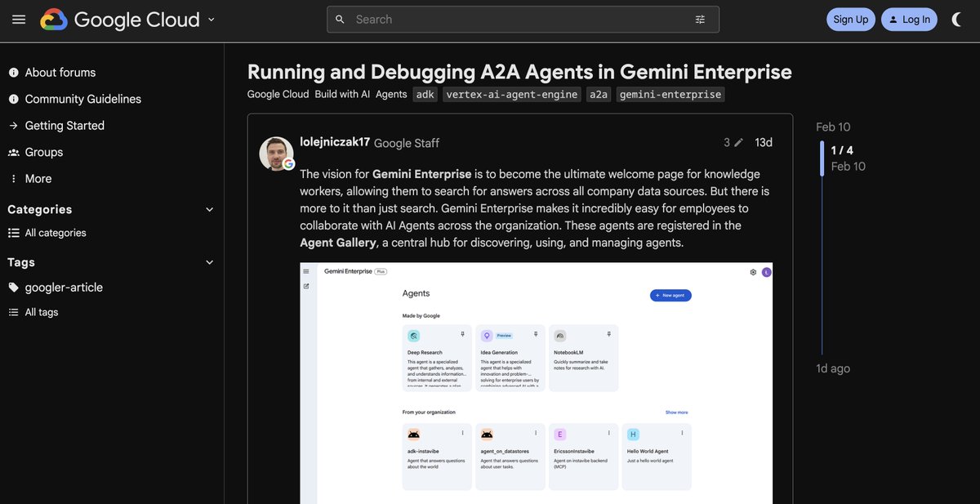Screen dimensions: 980x504
Task: Open Getting Started in sidebar
Action: (x=56, y=126)
